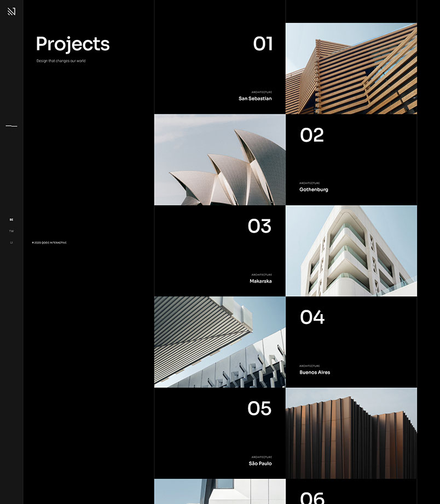Click the copper ribbed facade image
The image size is (440, 504).
click(351, 433)
